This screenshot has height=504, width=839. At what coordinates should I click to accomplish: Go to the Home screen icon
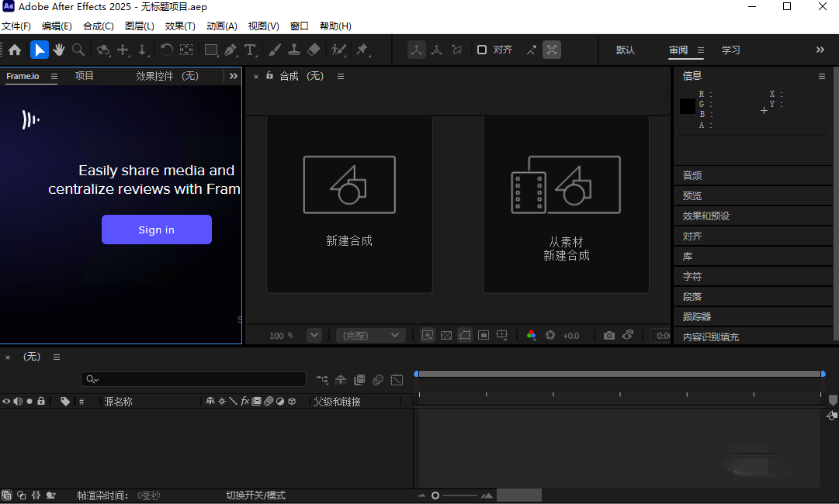(15, 50)
